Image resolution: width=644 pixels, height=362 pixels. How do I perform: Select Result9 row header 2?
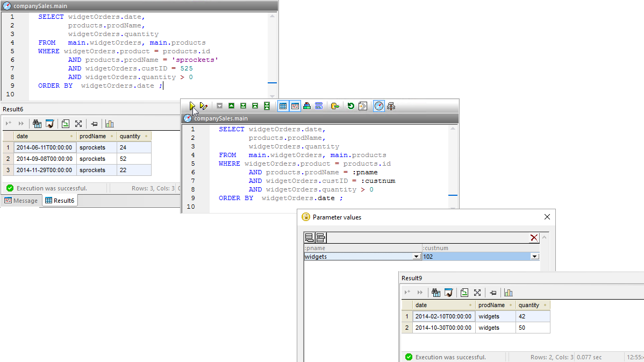click(407, 328)
